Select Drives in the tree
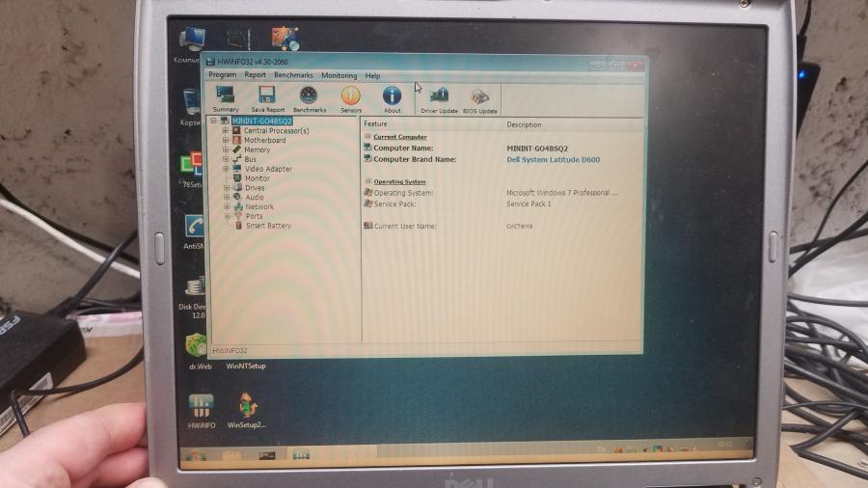The image size is (868, 488). tap(255, 187)
